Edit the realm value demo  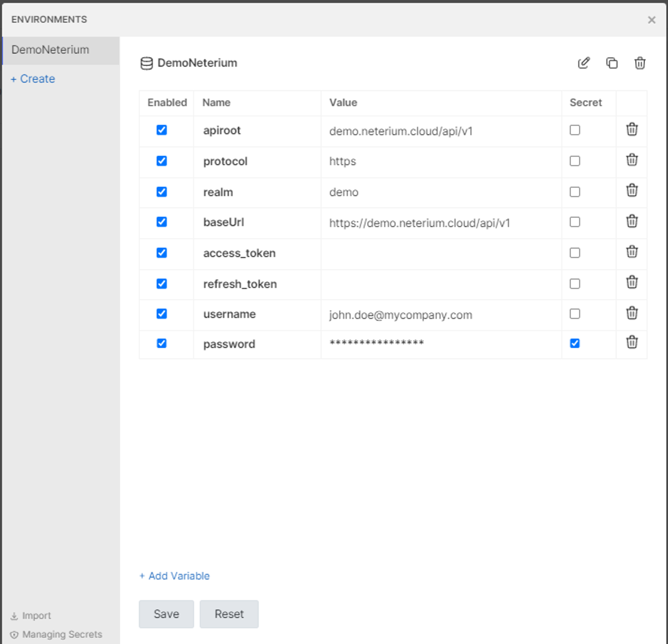point(441,192)
